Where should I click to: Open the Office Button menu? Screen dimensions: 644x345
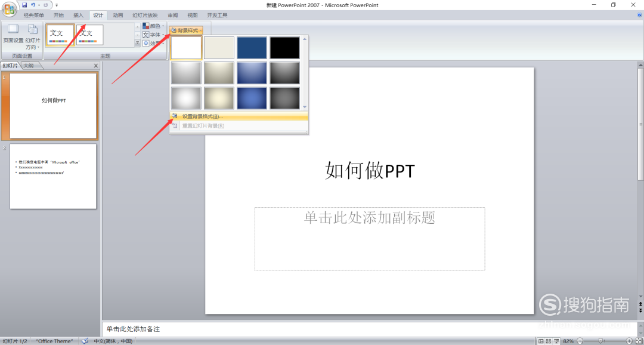[x=10, y=9]
